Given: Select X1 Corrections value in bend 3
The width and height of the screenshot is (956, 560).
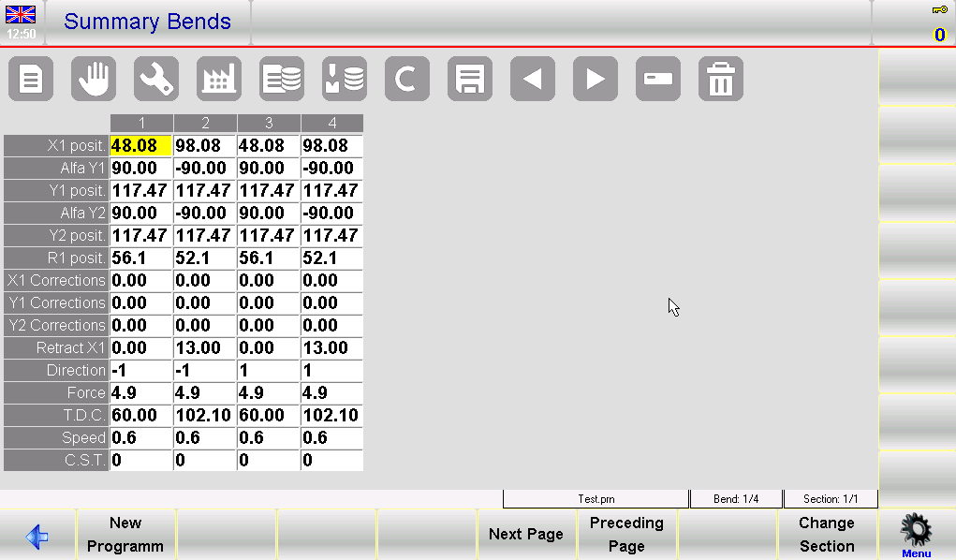Looking at the screenshot, I should click(269, 281).
